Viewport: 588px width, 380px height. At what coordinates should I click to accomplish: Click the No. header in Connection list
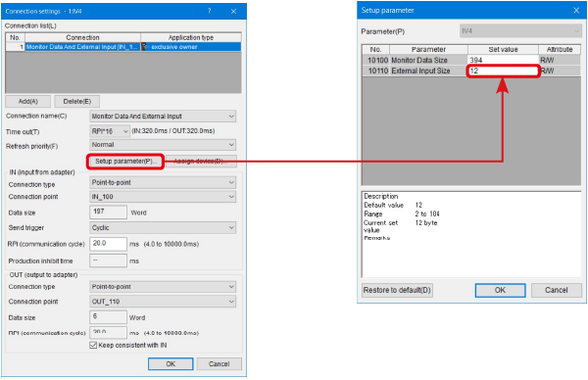[x=15, y=37]
